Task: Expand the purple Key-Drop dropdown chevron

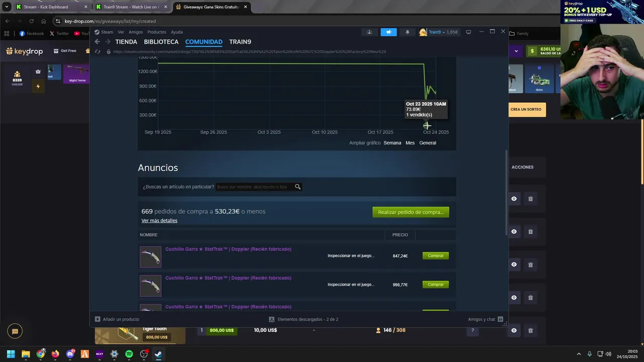Action: pyautogui.click(x=516, y=51)
